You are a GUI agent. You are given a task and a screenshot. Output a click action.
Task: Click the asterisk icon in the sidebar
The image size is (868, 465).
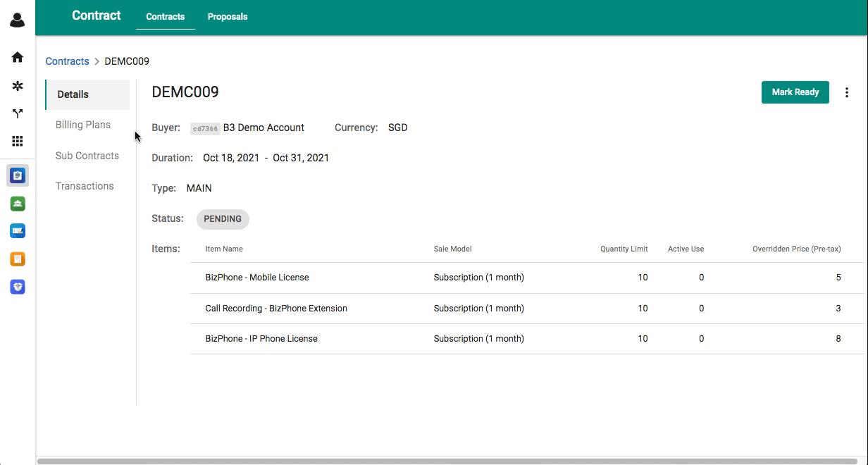point(18,85)
